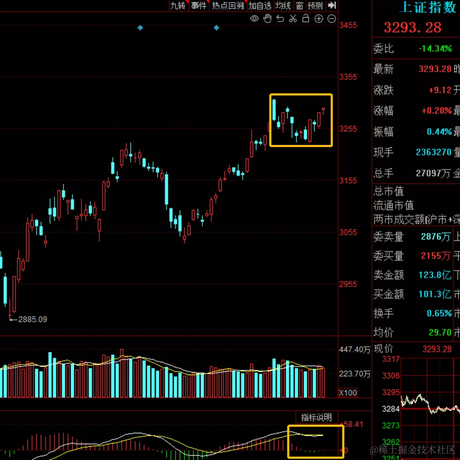
Task: Click the 3455 price axis label
Action: (348, 25)
